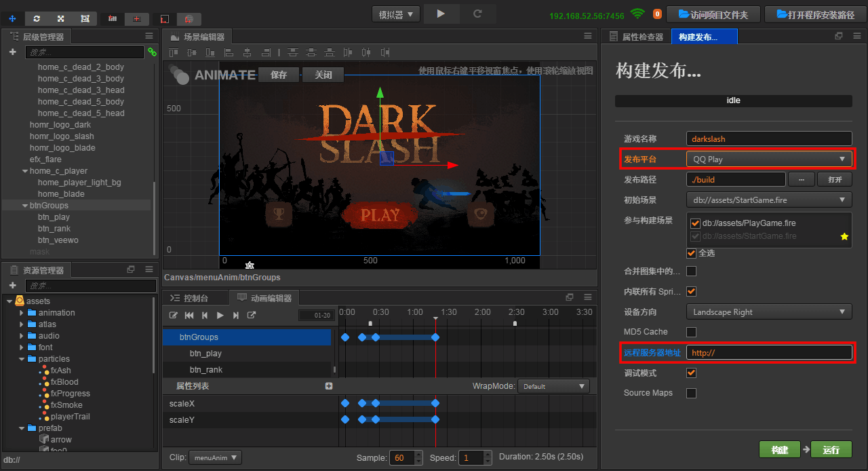The width and height of the screenshot is (868, 471).
Task: Click the plus icon in assets panel
Action: point(12,286)
